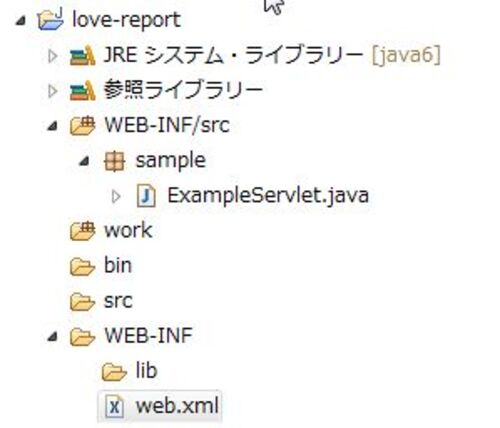This screenshot has width=500, height=428.
Task: Select the src folder label
Action: pyautogui.click(x=118, y=301)
